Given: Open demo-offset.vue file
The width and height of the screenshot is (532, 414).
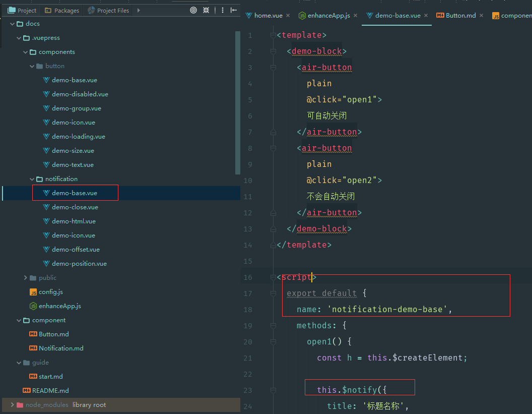Looking at the screenshot, I should pos(76,250).
